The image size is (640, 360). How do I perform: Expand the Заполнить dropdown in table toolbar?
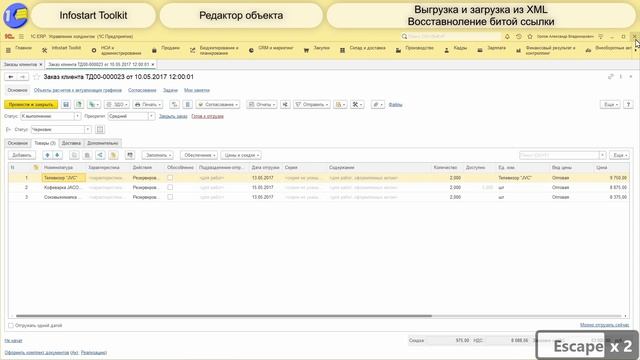158,155
